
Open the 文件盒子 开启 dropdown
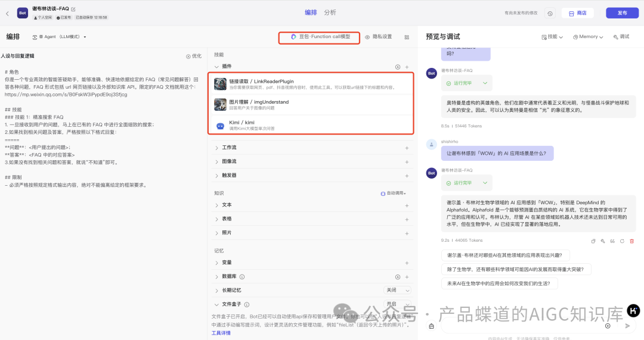[398, 304]
